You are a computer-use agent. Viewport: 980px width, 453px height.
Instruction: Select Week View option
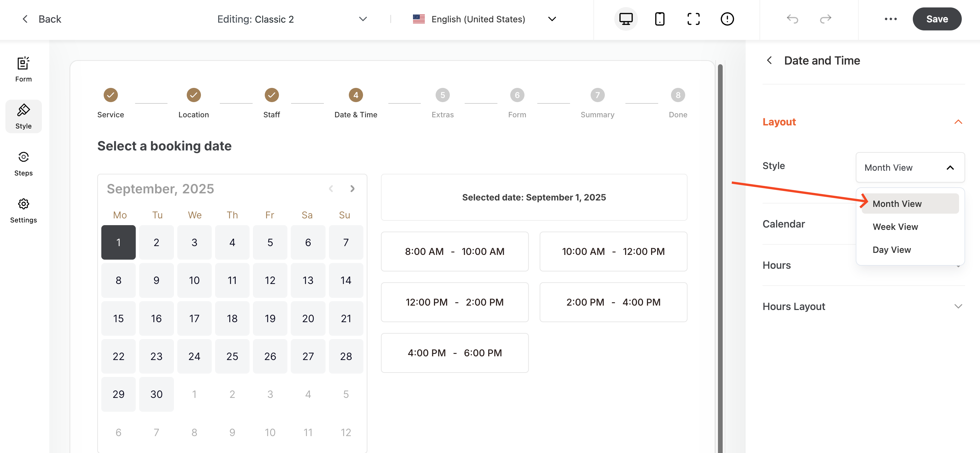[910, 227]
